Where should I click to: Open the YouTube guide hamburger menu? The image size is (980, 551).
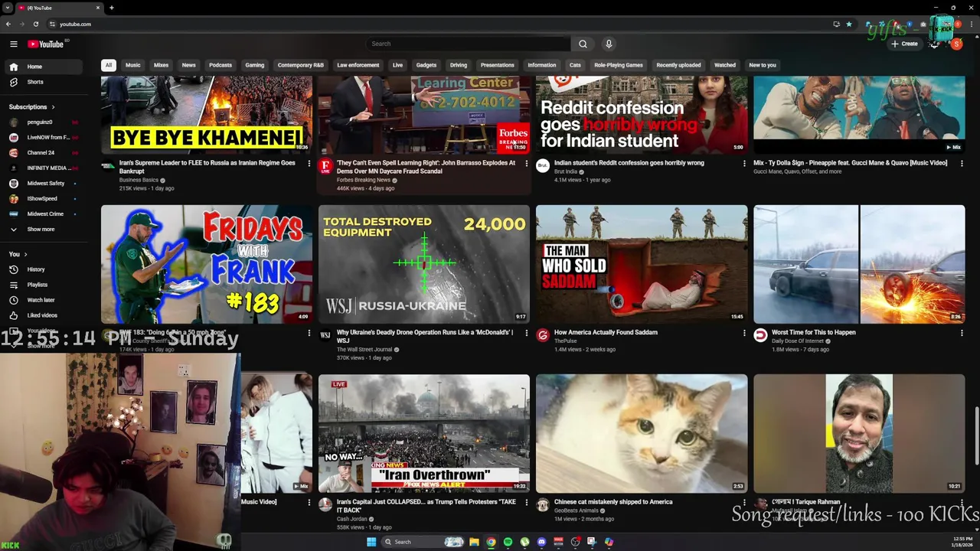[x=13, y=44]
